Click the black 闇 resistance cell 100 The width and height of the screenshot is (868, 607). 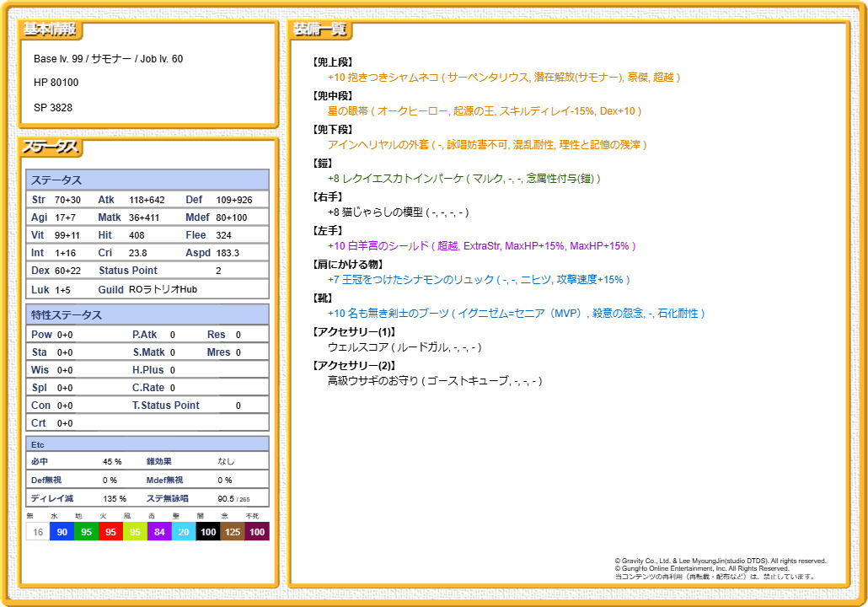pyautogui.click(x=208, y=532)
